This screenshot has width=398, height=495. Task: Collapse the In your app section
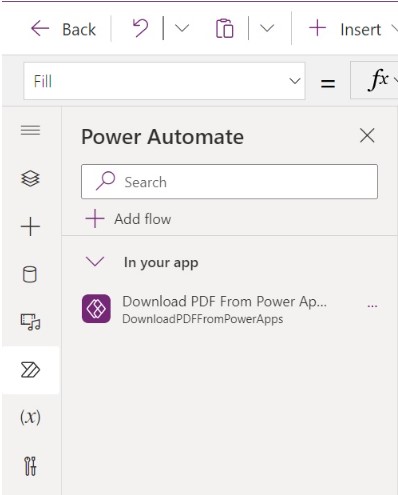[x=95, y=262]
